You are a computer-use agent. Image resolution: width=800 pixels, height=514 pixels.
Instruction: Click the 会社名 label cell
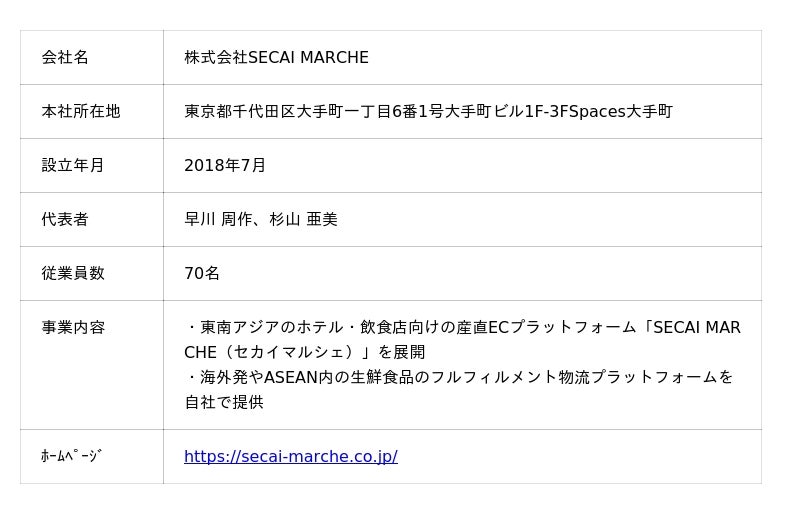pyautogui.click(x=65, y=58)
